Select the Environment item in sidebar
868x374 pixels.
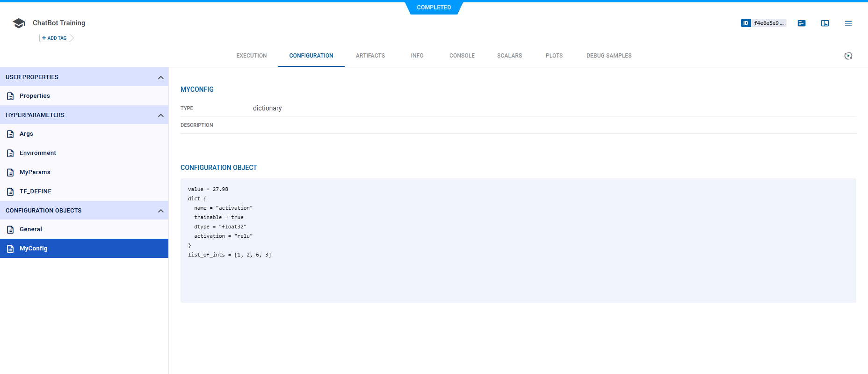coord(38,153)
